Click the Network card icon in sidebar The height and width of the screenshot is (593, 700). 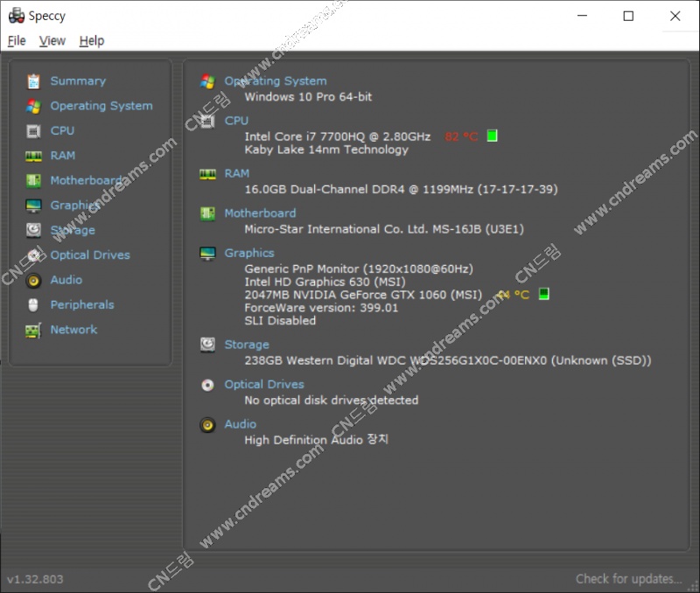point(33,331)
